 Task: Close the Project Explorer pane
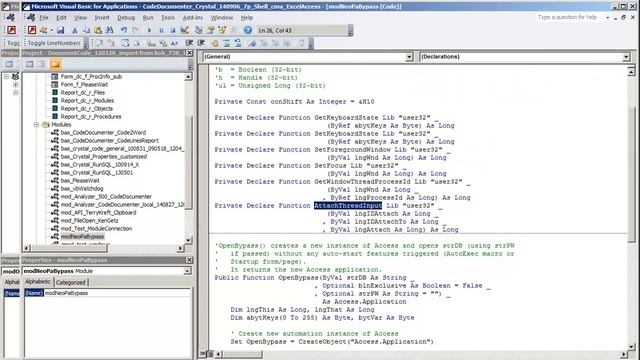(x=189, y=53)
